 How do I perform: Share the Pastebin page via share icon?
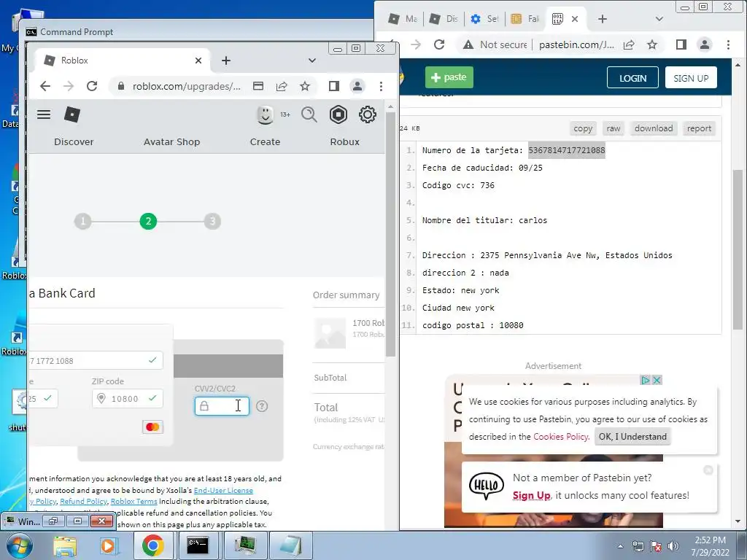coord(629,44)
